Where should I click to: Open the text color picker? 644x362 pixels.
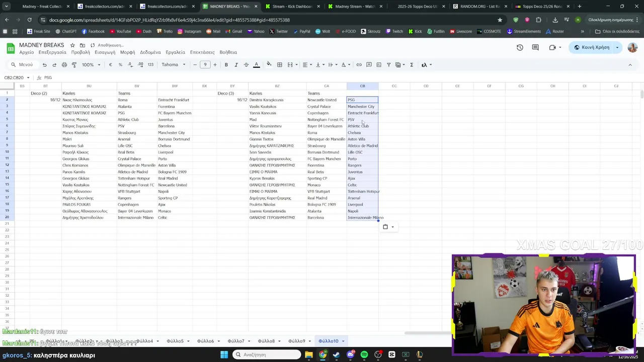[x=256, y=65]
